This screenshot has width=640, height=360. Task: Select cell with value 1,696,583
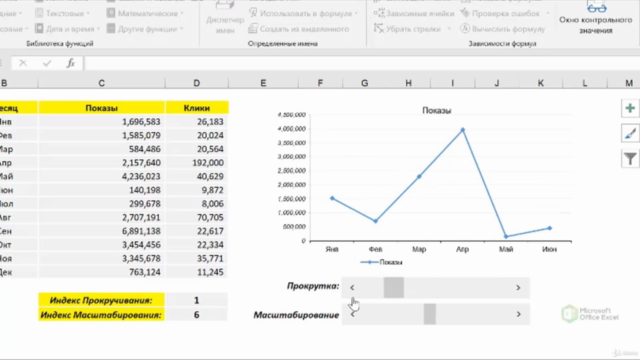click(102, 122)
